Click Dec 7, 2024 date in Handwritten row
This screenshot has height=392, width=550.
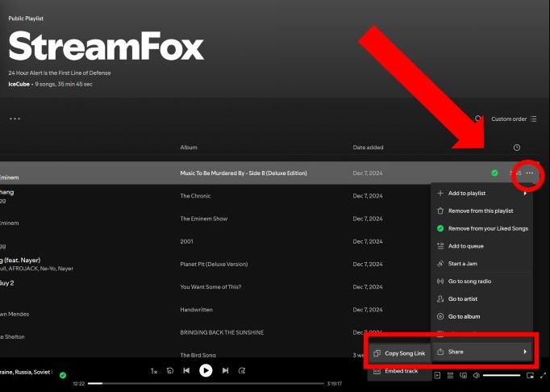[368, 310]
